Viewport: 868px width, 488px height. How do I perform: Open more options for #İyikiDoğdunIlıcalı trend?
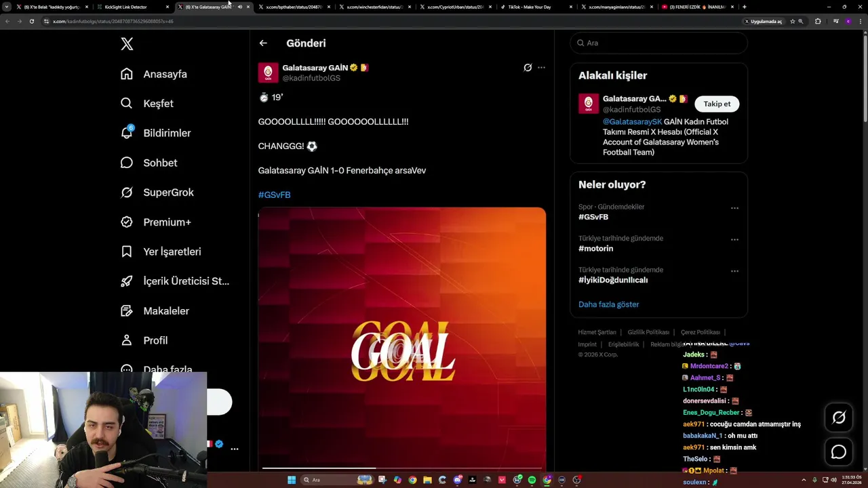click(x=734, y=271)
